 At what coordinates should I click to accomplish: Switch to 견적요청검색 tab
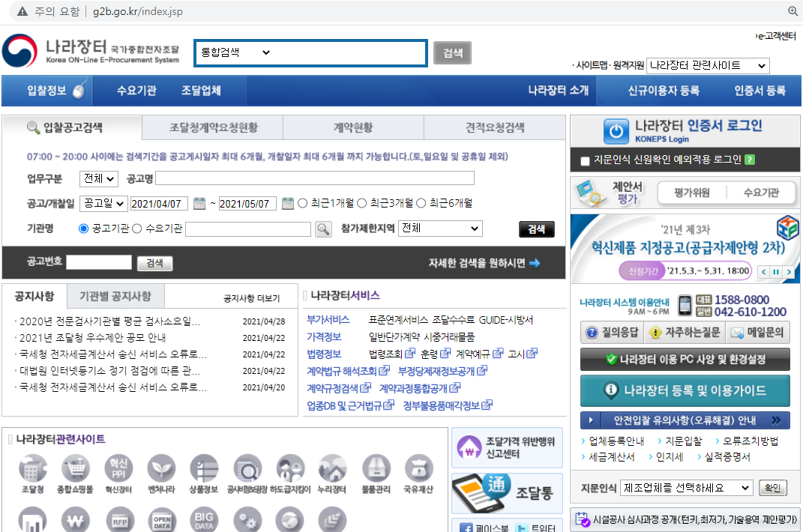(x=495, y=127)
